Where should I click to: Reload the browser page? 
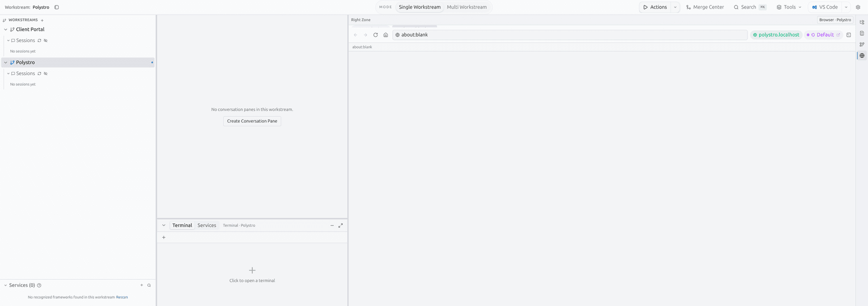coord(375,35)
